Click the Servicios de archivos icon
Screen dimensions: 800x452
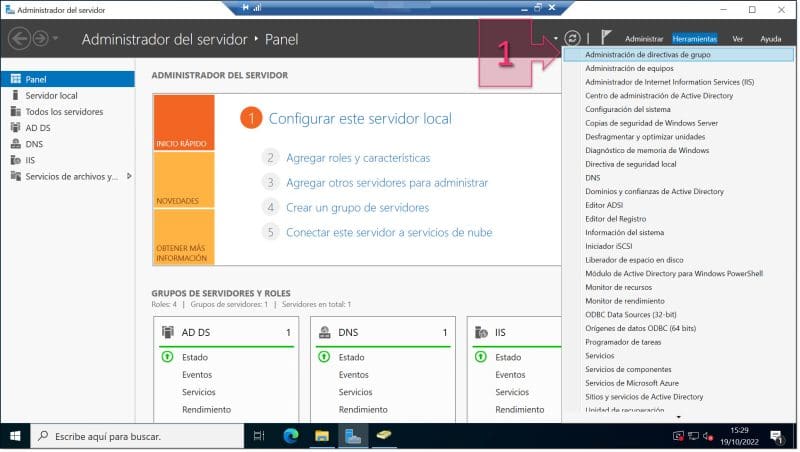tap(16, 176)
